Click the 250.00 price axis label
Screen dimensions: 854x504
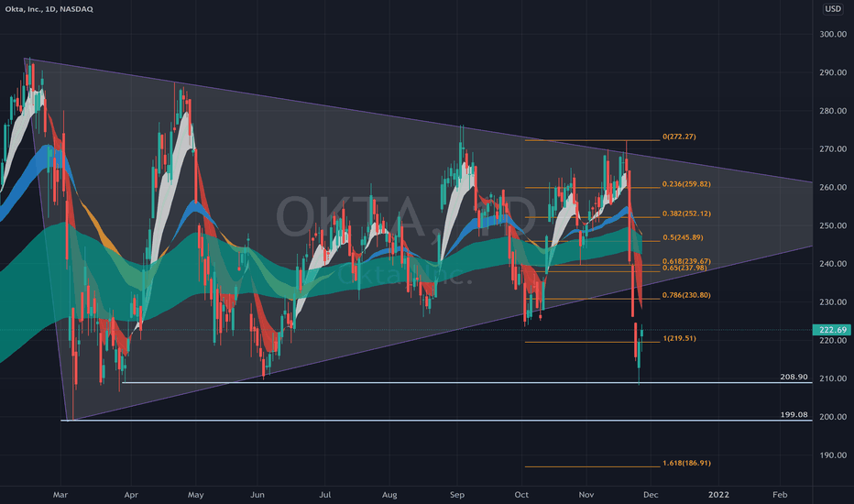tap(833, 225)
